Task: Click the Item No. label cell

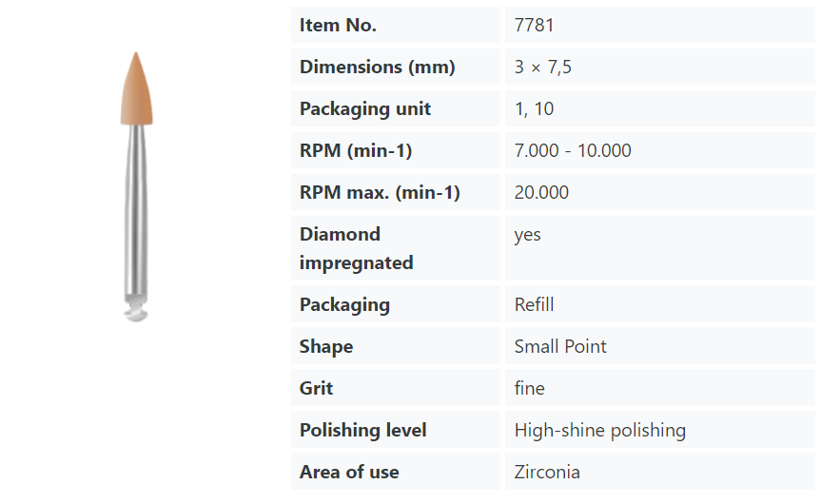Action: (x=396, y=25)
